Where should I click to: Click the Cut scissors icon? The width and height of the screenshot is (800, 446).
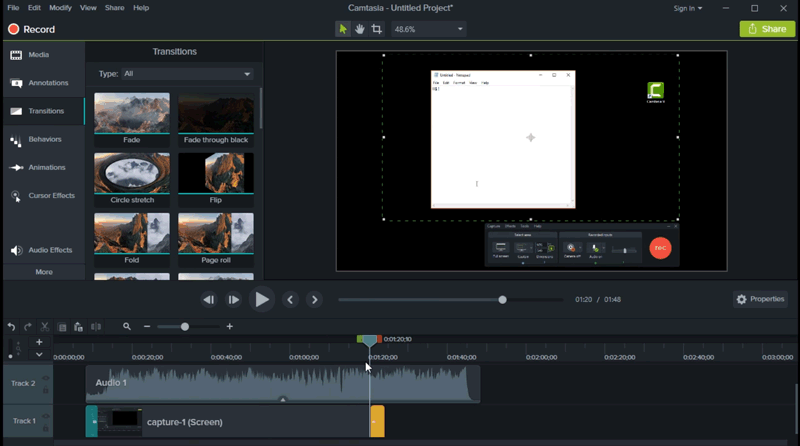(x=45, y=327)
